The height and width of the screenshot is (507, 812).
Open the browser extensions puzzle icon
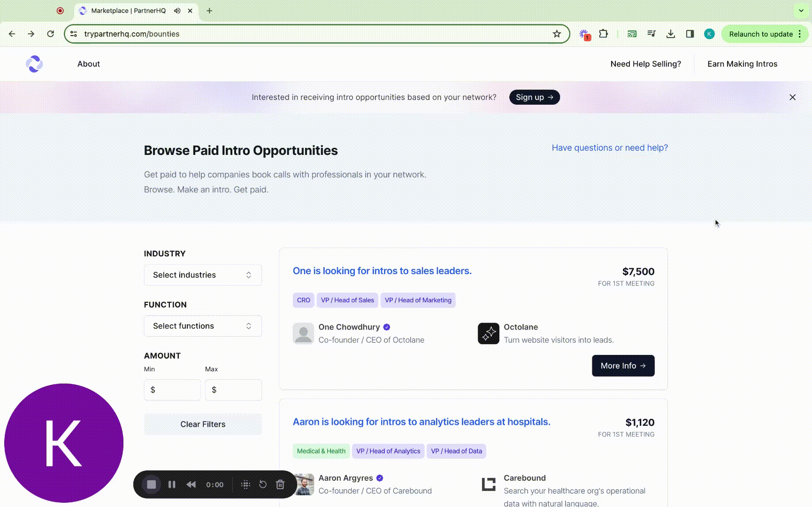(604, 34)
